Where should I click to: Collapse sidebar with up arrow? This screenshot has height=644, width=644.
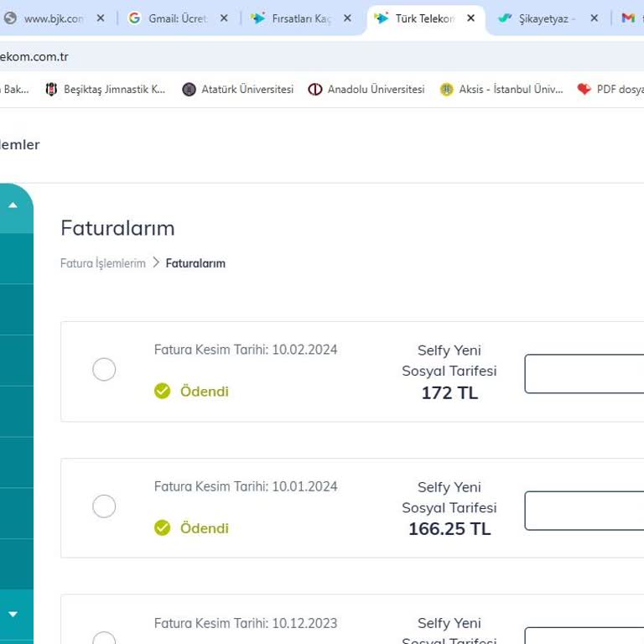13,205
